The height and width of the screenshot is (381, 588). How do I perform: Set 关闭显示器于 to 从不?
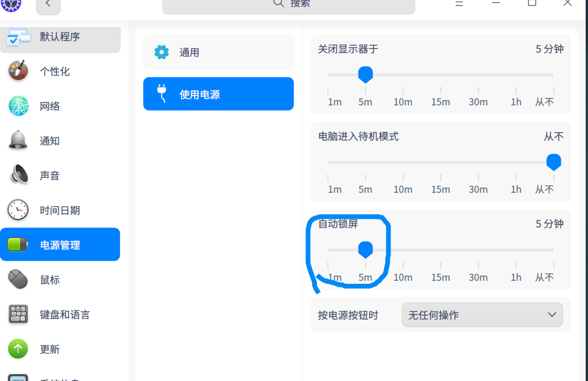(545, 102)
